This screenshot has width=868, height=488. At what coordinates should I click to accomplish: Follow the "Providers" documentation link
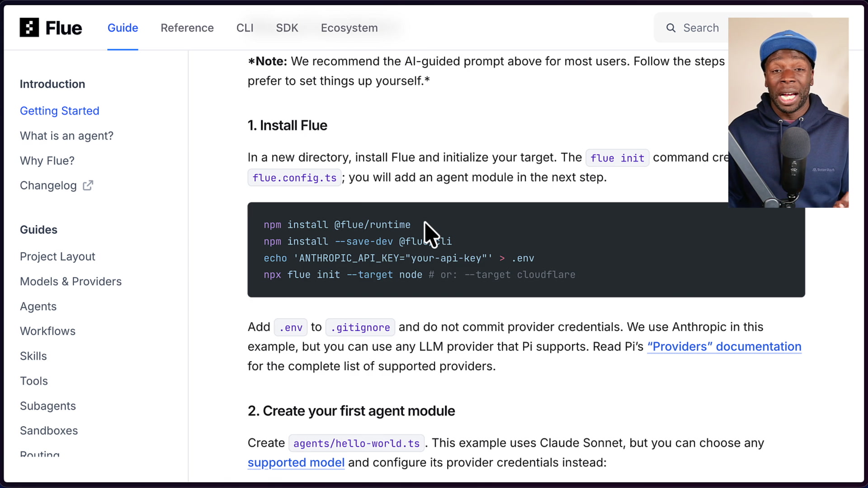click(x=724, y=347)
